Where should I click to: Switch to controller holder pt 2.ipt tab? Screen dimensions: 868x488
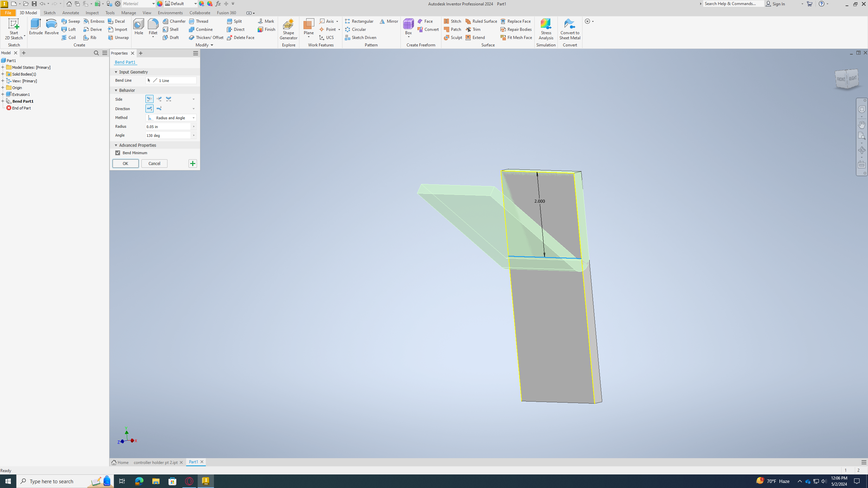tap(155, 462)
